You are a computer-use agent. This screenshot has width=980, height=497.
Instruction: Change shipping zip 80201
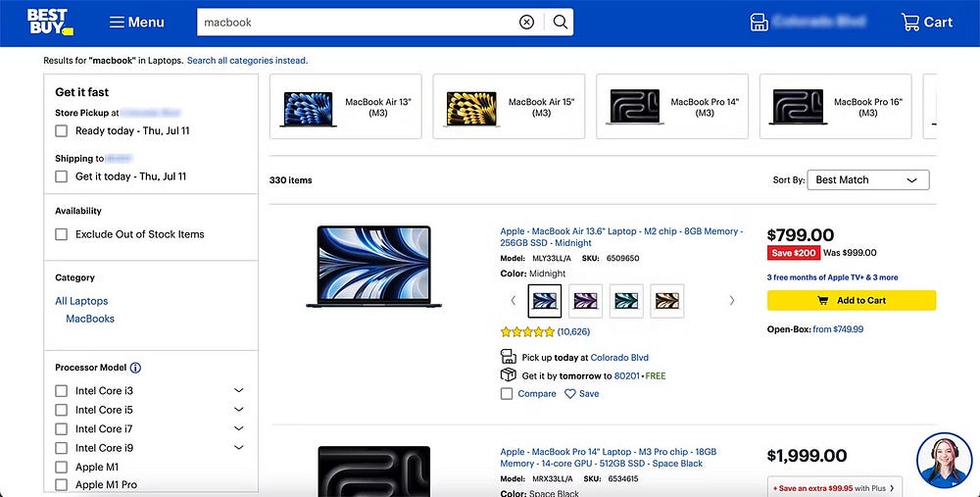tap(627, 376)
